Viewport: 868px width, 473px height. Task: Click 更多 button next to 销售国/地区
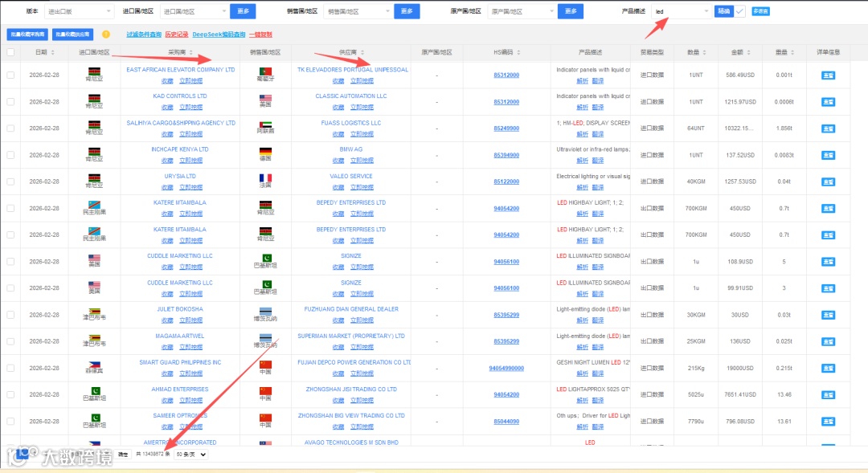pyautogui.click(x=407, y=11)
